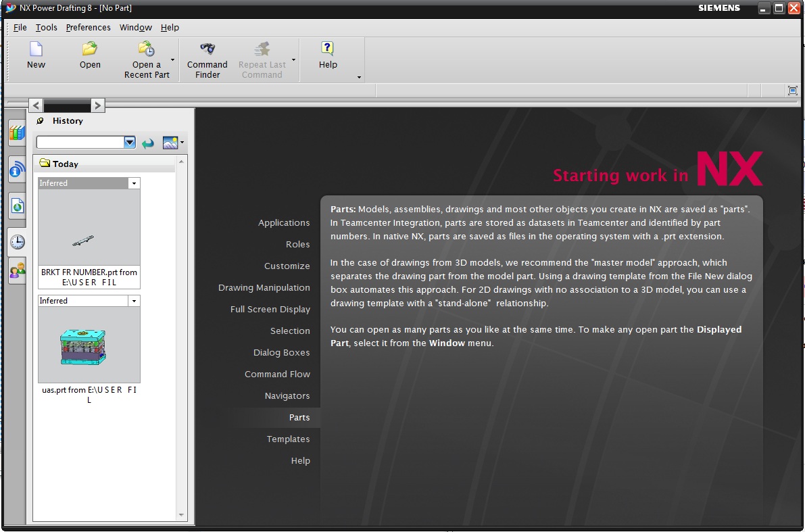Open the Help toolbar icon
The height and width of the screenshot is (532, 805).
point(328,49)
